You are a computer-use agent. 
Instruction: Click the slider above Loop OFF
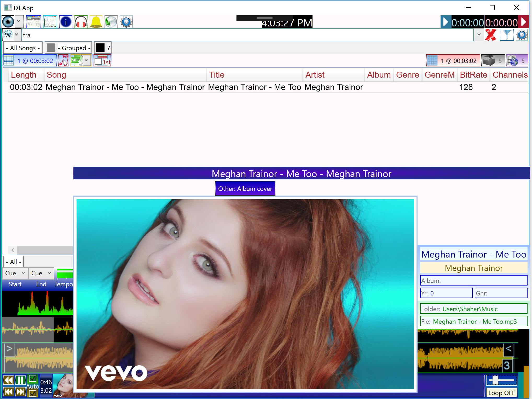click(501, 380)
